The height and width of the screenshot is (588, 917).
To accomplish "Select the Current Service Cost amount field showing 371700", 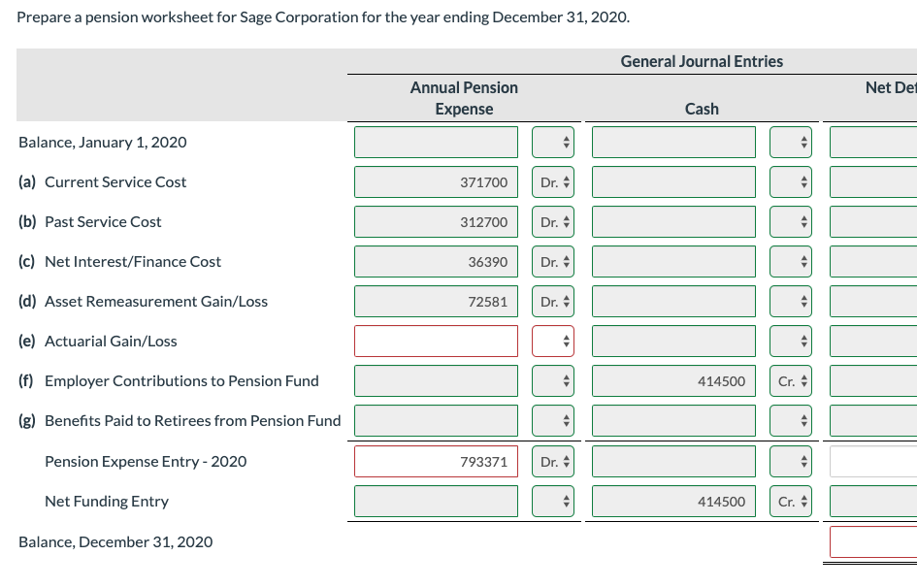I will click(x=435, y=181).
